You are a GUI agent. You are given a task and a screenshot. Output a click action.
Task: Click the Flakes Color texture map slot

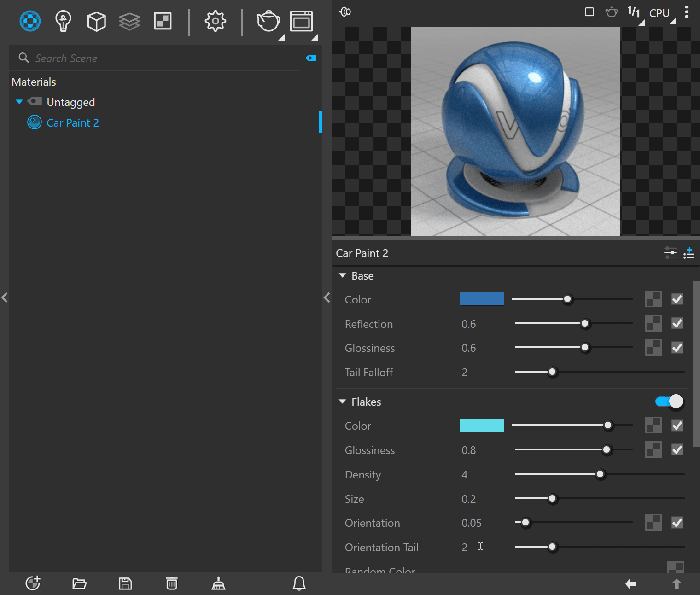(x=653, y=425)
